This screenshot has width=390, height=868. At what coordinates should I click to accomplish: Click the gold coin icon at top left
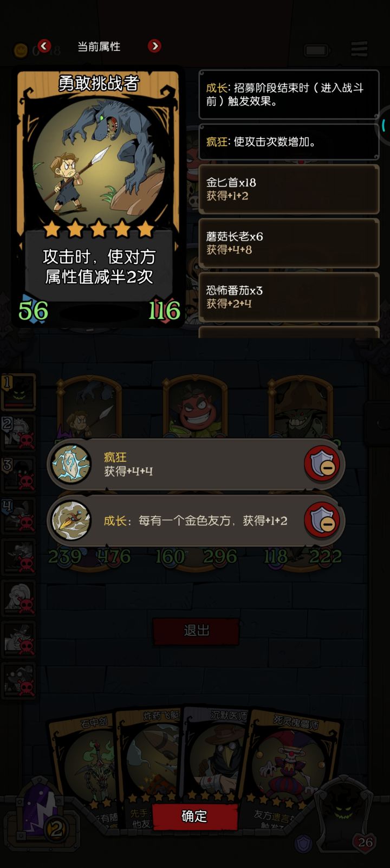click(x=21, y=50)
